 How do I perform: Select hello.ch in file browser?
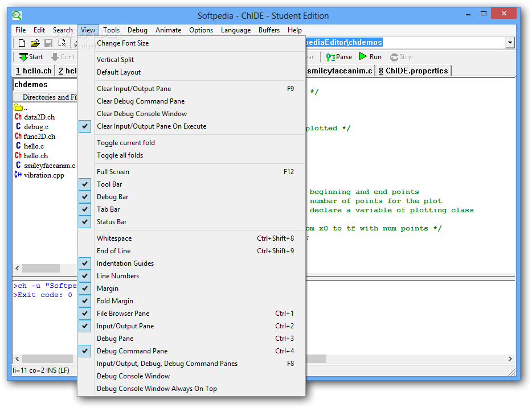[31, 155]
